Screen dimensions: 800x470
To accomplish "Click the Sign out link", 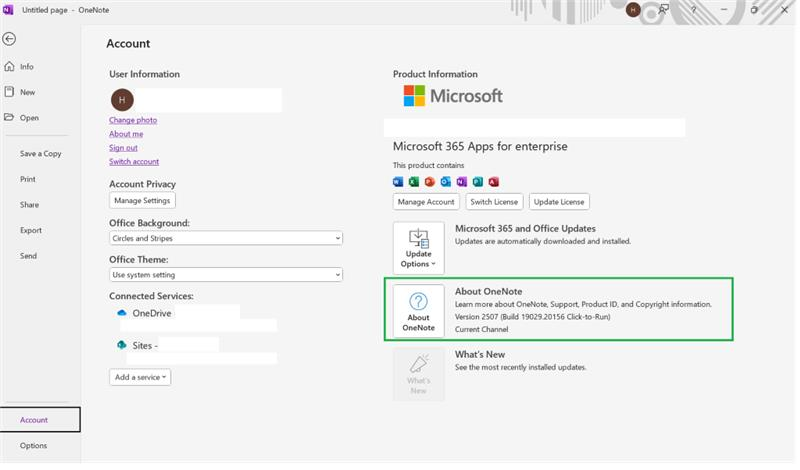I will pyautogui.click(x=123, y=148).
